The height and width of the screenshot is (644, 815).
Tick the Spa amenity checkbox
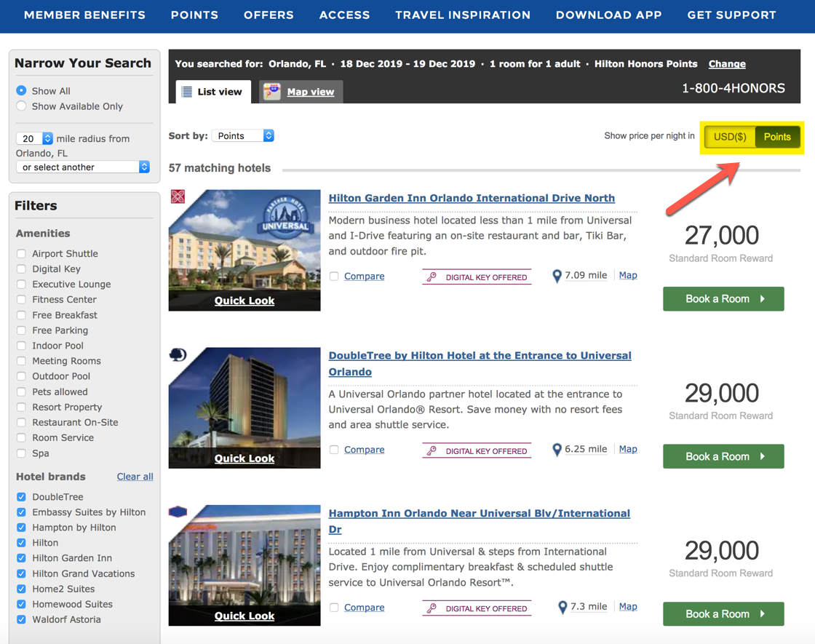(21, 453)
